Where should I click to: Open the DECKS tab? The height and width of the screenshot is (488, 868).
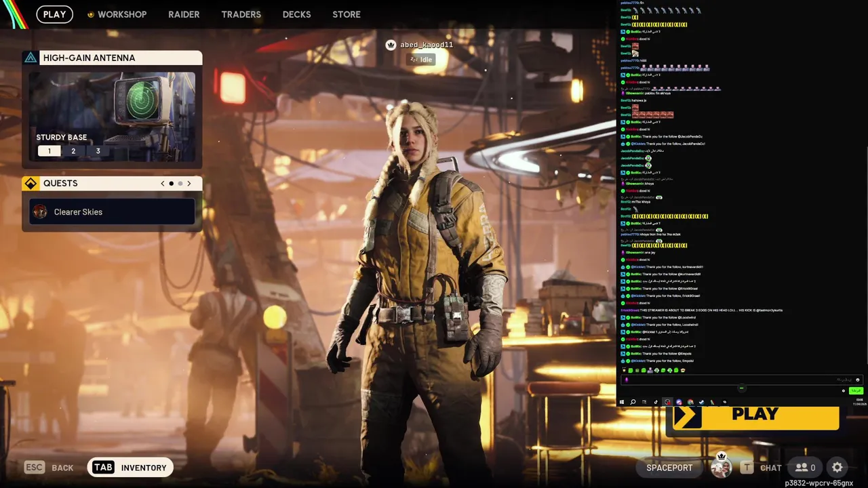click(296, 14)
